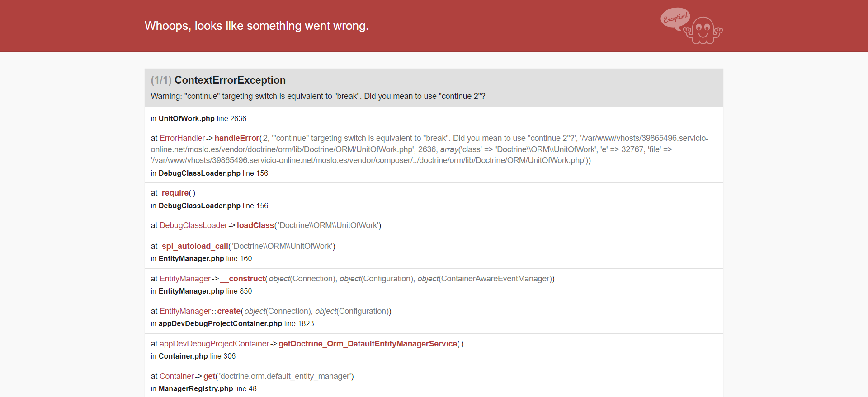868x397 pixels.
Task: Click the Container class name link
Action: 177,376
